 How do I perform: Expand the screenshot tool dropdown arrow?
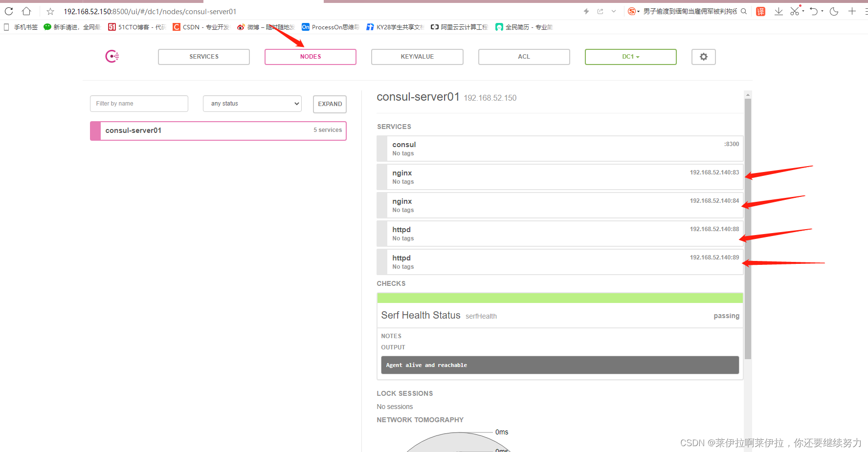(803, 11)
